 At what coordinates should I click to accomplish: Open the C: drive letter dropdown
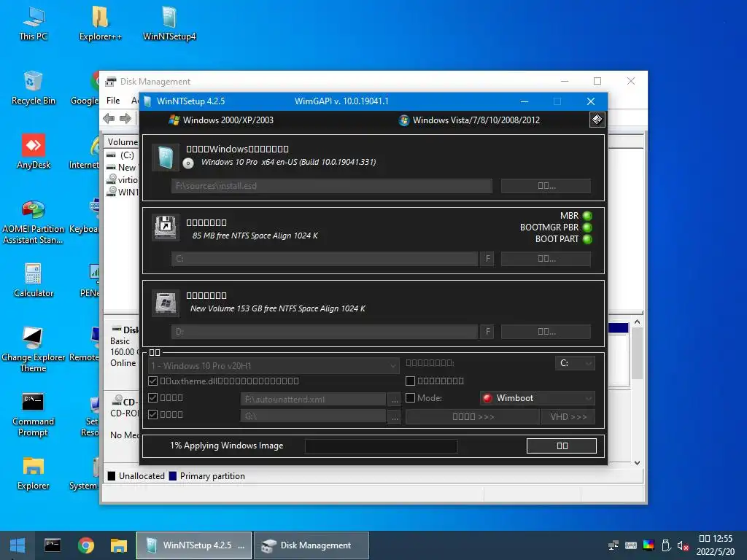point(575,363)
